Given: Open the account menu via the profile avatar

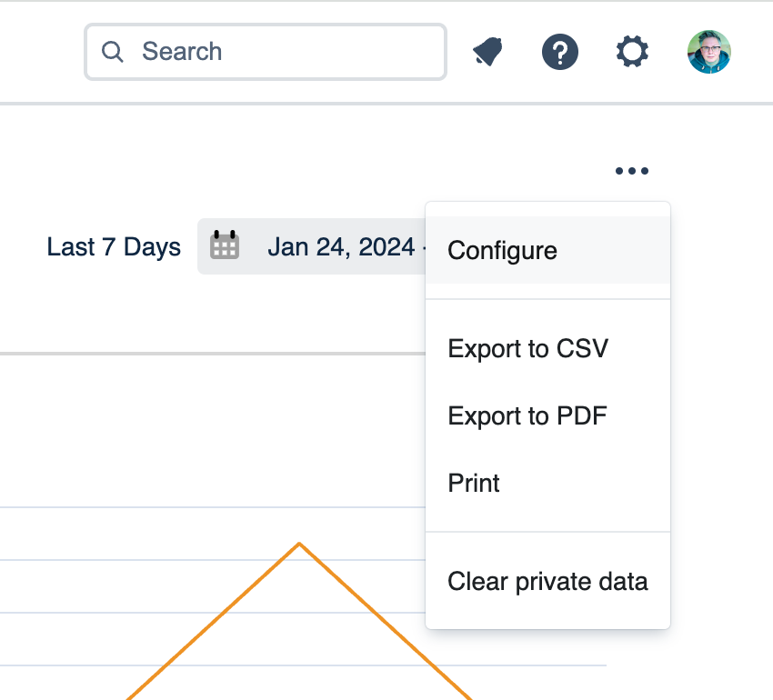Looking at the screenshot, I should click(x=709, y=52).
